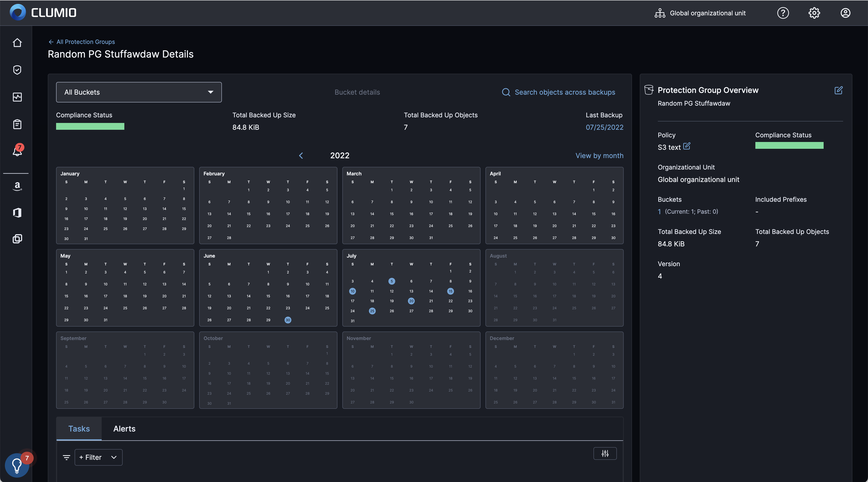Click Search objects across backups

coord(565,92)
